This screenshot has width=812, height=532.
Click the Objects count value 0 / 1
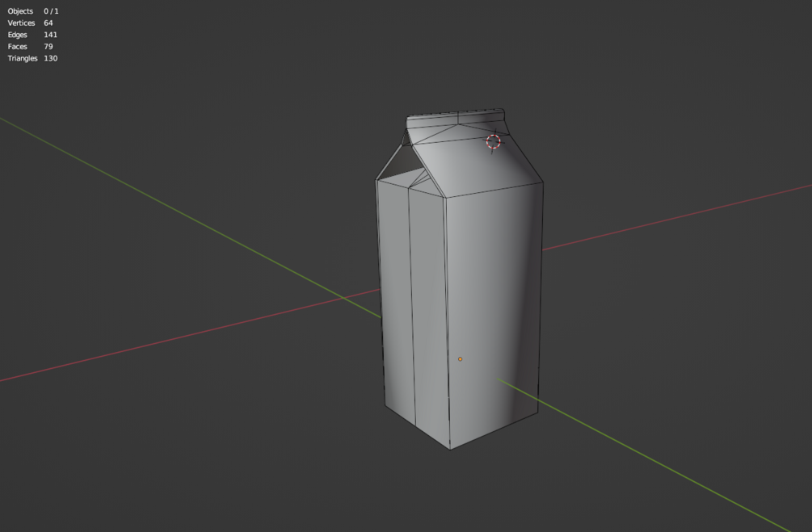coord(51,10)
